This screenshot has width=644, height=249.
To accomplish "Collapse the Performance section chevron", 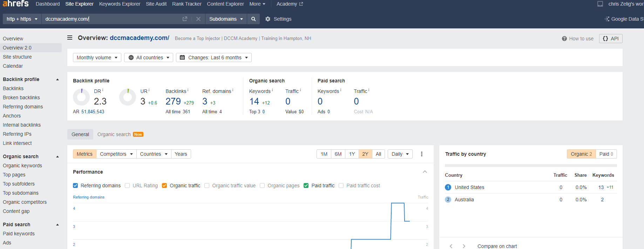I will 425,172.
